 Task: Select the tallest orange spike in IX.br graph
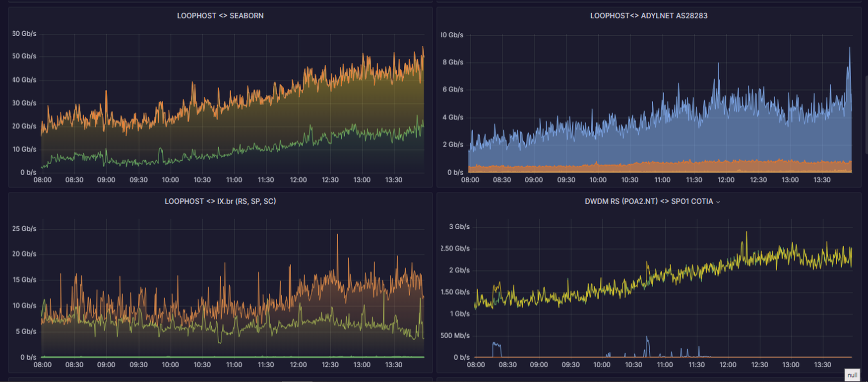337,235
